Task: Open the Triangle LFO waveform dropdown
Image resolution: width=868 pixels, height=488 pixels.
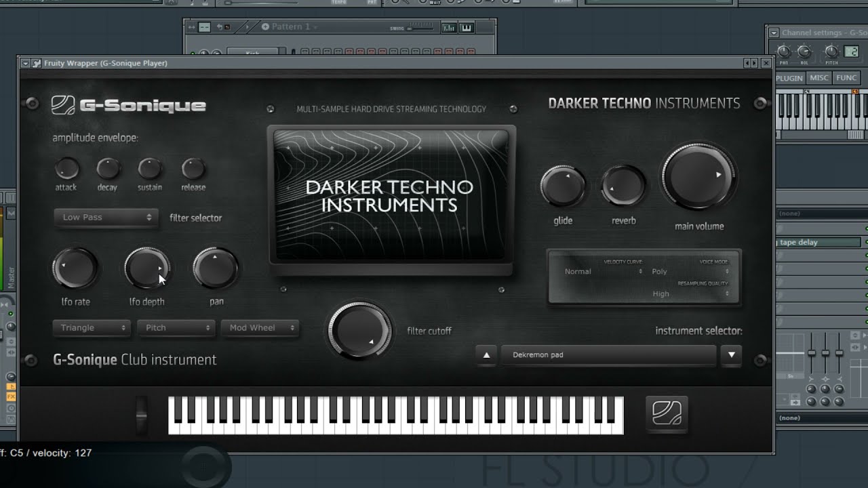Action: (x=91, y=328)
